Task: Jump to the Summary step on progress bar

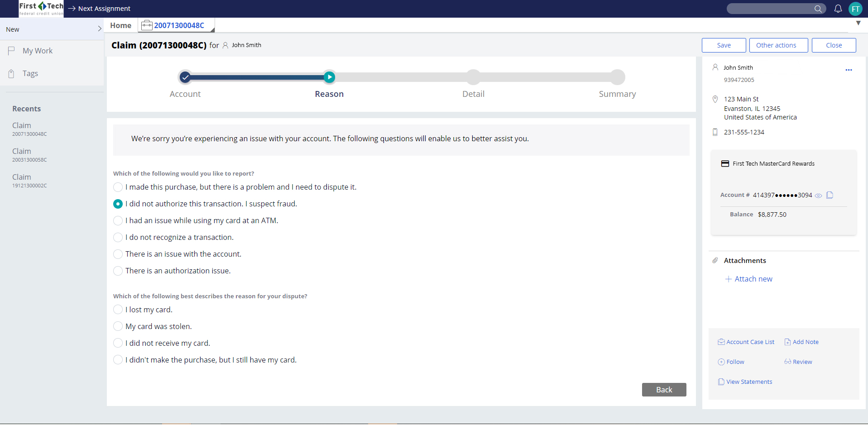Action: coord(617,77)
